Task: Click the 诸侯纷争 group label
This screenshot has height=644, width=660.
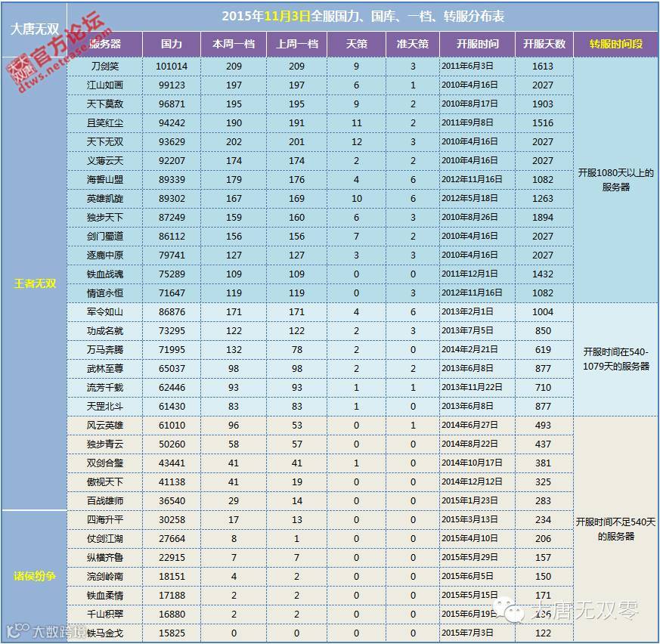Action: pos(35,576)
